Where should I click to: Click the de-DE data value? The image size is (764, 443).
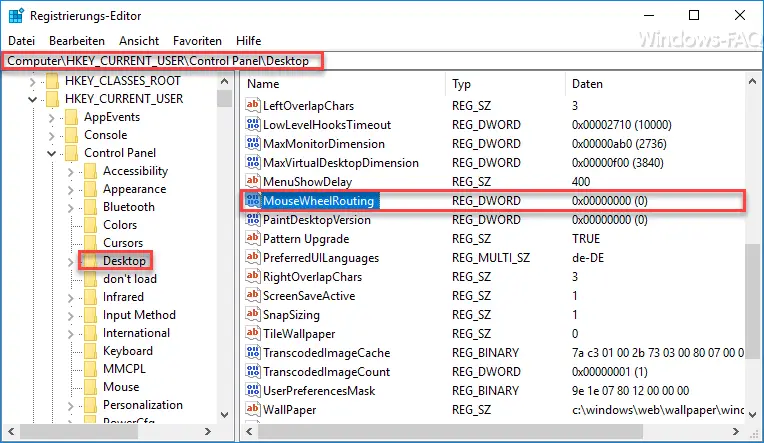(x=588, y=258)
